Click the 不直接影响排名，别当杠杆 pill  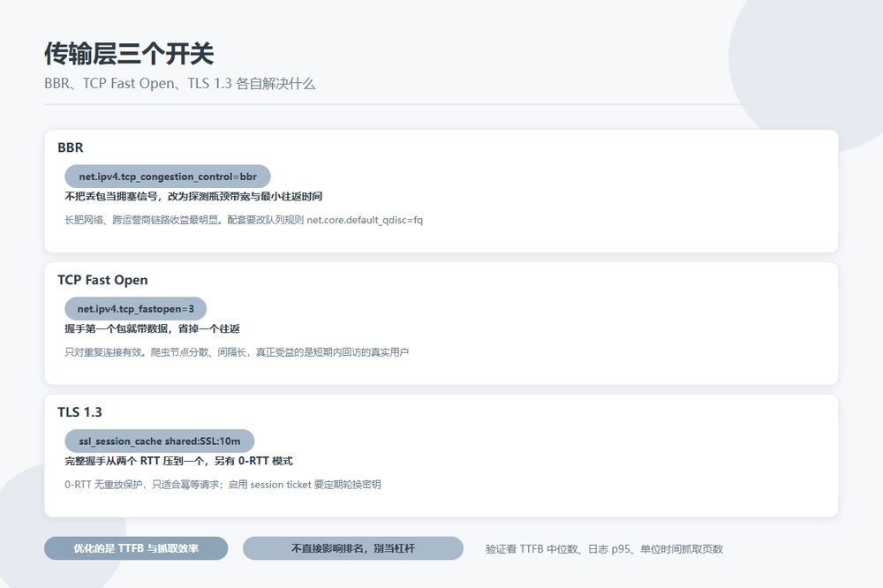[353, 548]
